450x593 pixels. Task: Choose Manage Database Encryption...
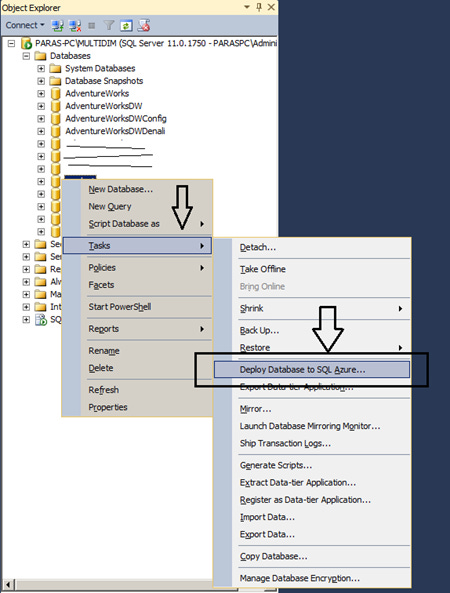312,579
